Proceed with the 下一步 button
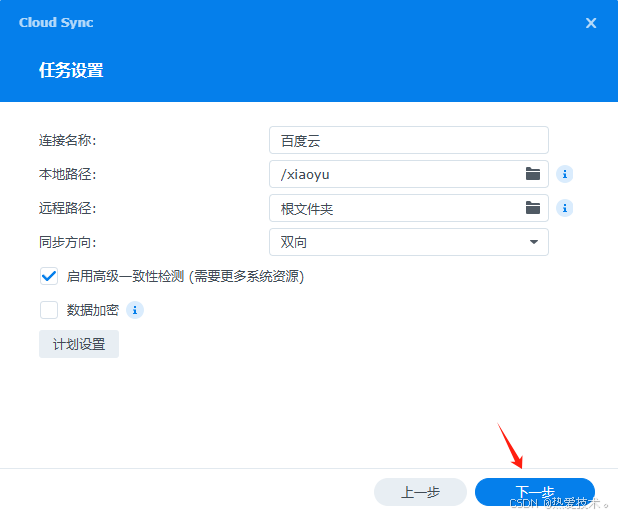Image resolution: width=618 pixels, height=515 pixels. coord(535,492)
